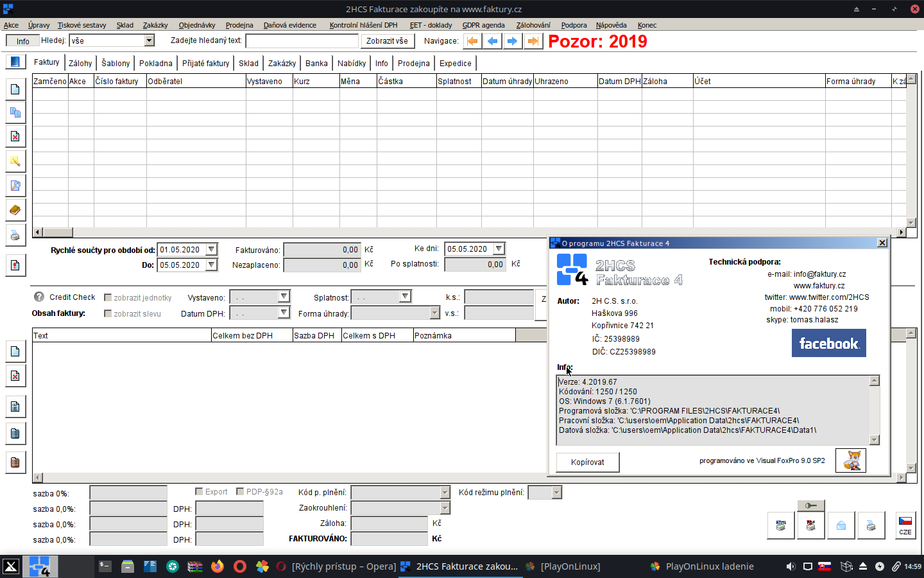Viewport: 924px width, 578px height.
Task: Open the period-from date 01.05.2020 dropdown
Action: 211,249
